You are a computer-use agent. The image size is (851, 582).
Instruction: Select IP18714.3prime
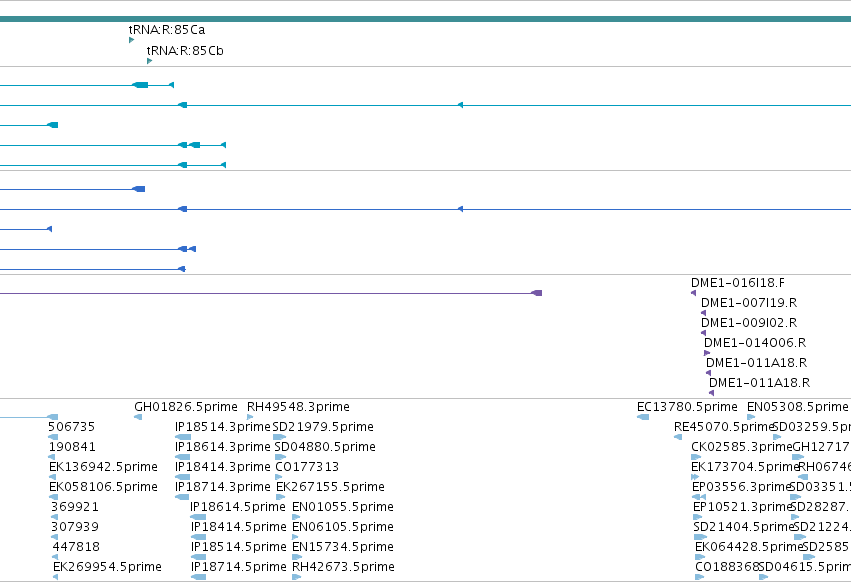pos(223,487)
